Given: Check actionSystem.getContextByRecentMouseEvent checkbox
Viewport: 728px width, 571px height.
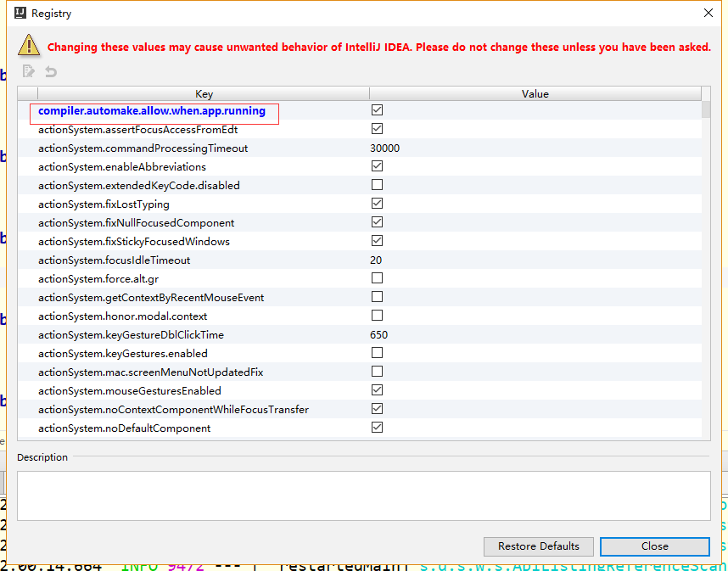Looking at the screenshot, I should click(x=377, y=297).
